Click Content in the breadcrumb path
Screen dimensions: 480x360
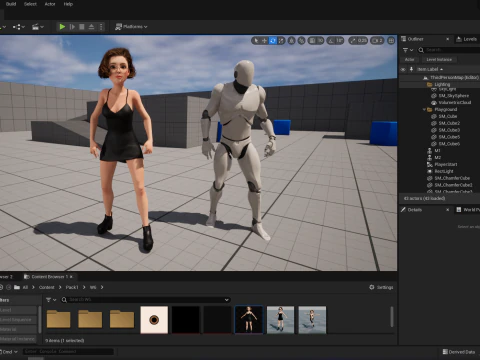point(46,287)
